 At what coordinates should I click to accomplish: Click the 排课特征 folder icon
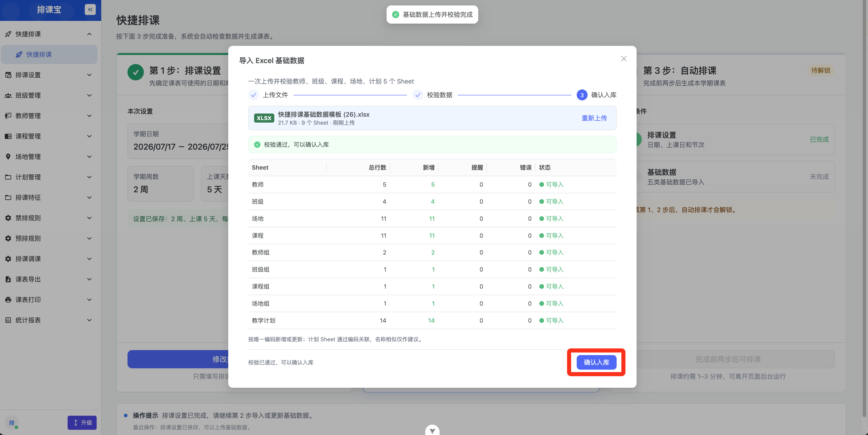pyautogui.click(x=8, y=198)
